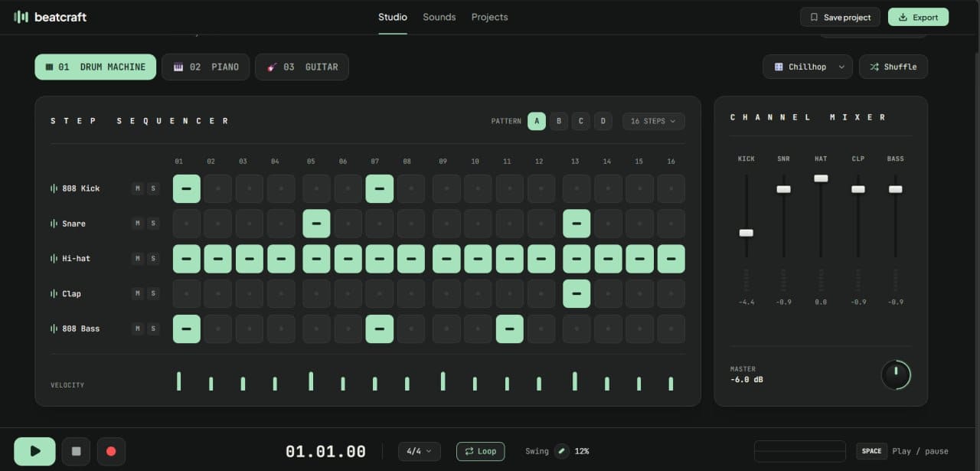
Task: Mute the Clap track
Action: point(138,293)
